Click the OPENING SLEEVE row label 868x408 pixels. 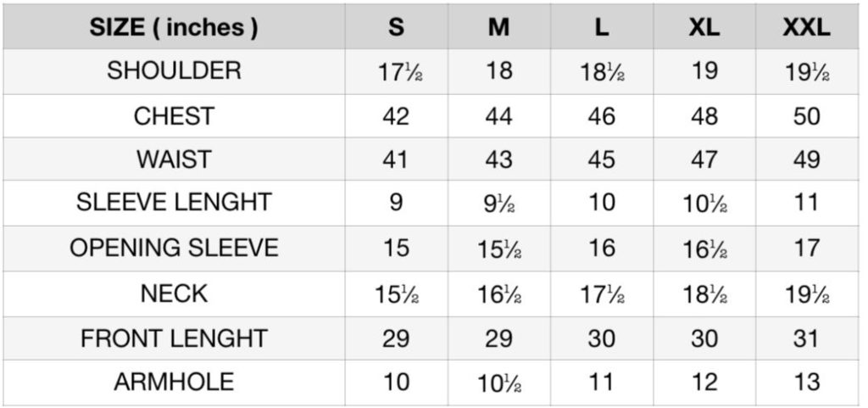174,248
